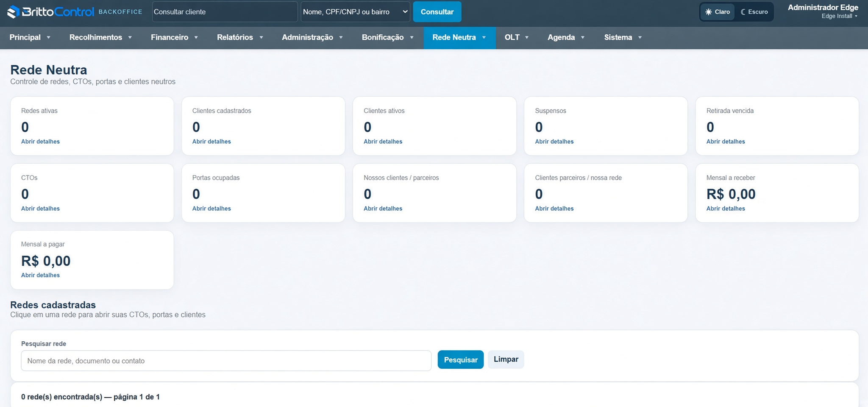Expand the Principal menu arrow
This screenshot has width=868, height=407.
pos(48,38)
